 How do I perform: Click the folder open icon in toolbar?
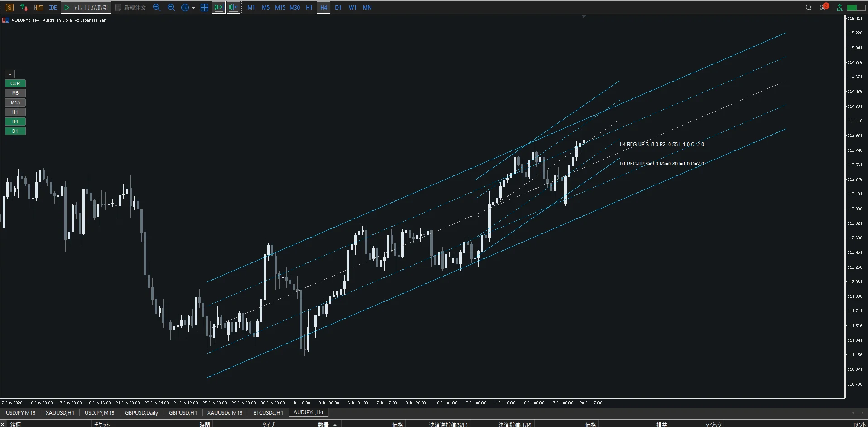[39, 7]
